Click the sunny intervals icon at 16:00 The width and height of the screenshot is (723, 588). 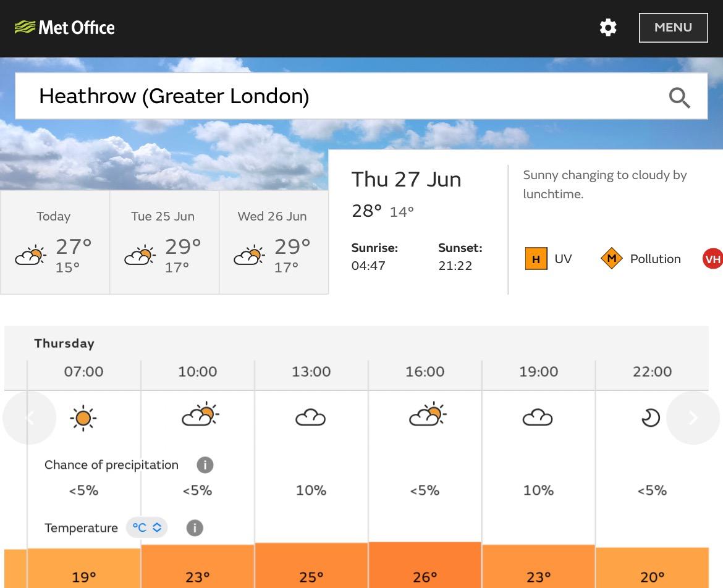tap(428, 413)
